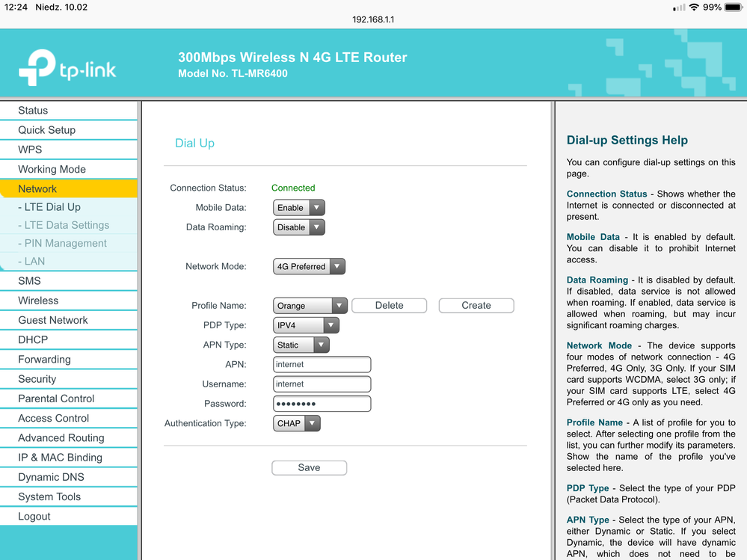This screenshot has width=747, height=560.
Task: Click the 192.168.1.1 address bar
Action: 373,19
